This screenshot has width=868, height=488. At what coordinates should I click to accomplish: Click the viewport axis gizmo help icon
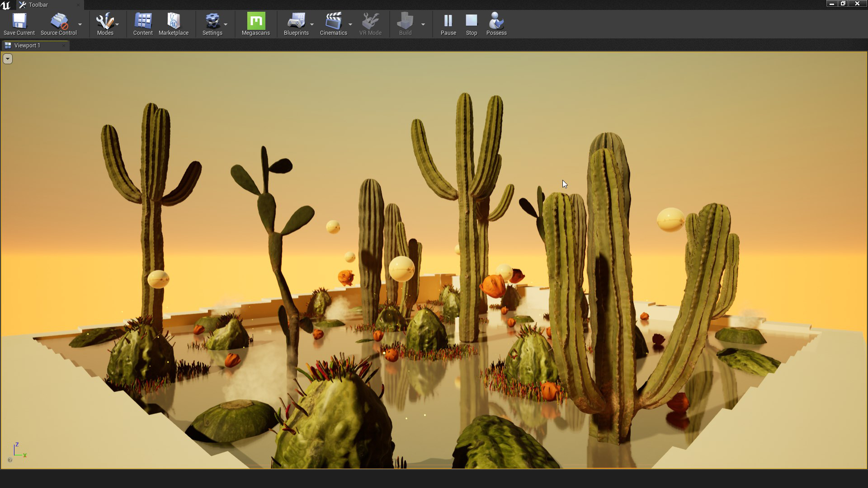pyautogui.click(x=10, y=460)
